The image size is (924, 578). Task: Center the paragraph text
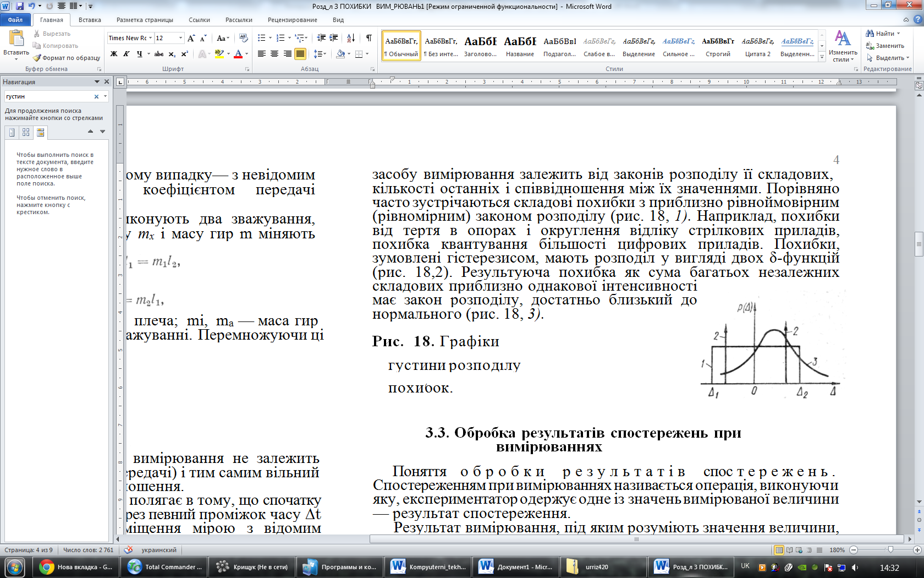coord(274,54)
